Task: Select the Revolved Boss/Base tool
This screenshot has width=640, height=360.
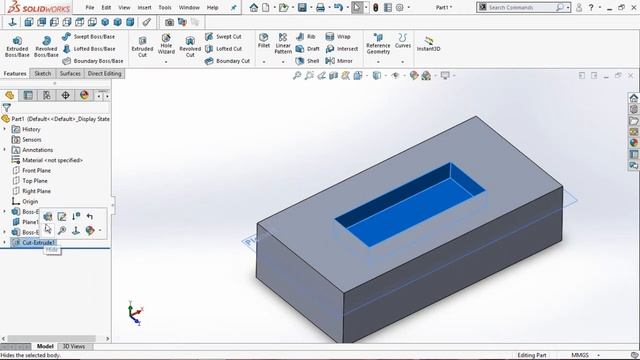Action: point(46,47)
